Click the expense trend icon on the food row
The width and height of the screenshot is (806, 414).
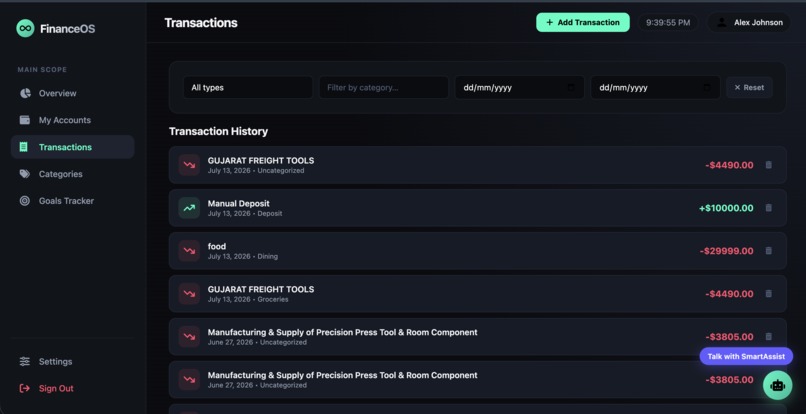[189, 251]
